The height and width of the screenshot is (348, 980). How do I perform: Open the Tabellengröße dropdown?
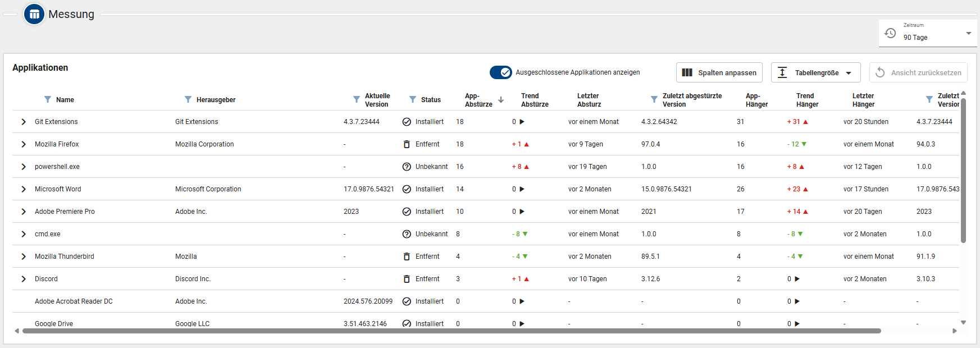click(815, 72)
